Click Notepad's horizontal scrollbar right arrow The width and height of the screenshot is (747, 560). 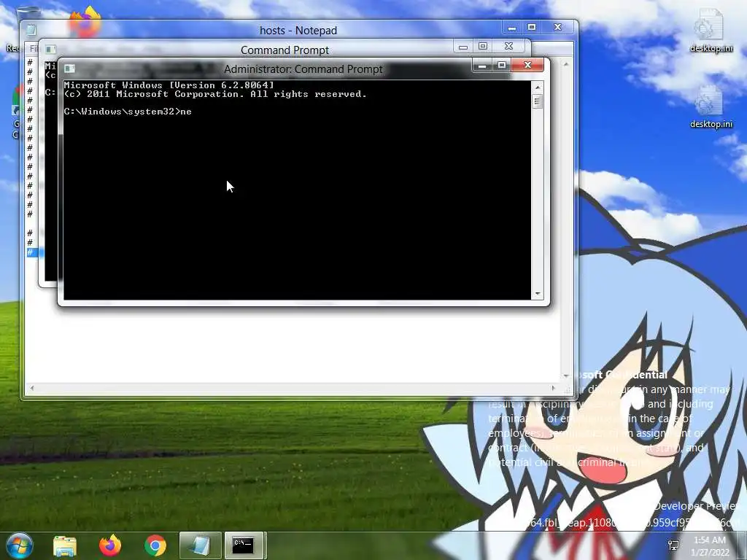click(553, 388)
